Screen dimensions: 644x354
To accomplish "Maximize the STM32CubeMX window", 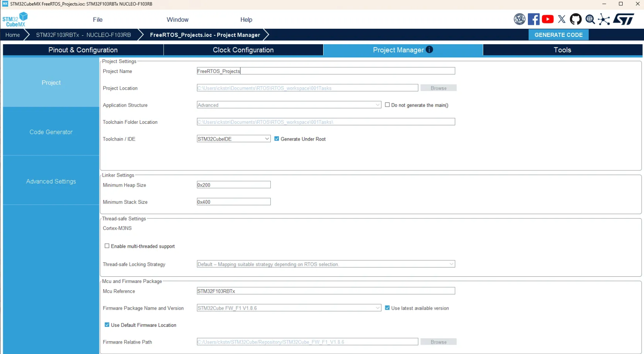I will pos(621,4).
